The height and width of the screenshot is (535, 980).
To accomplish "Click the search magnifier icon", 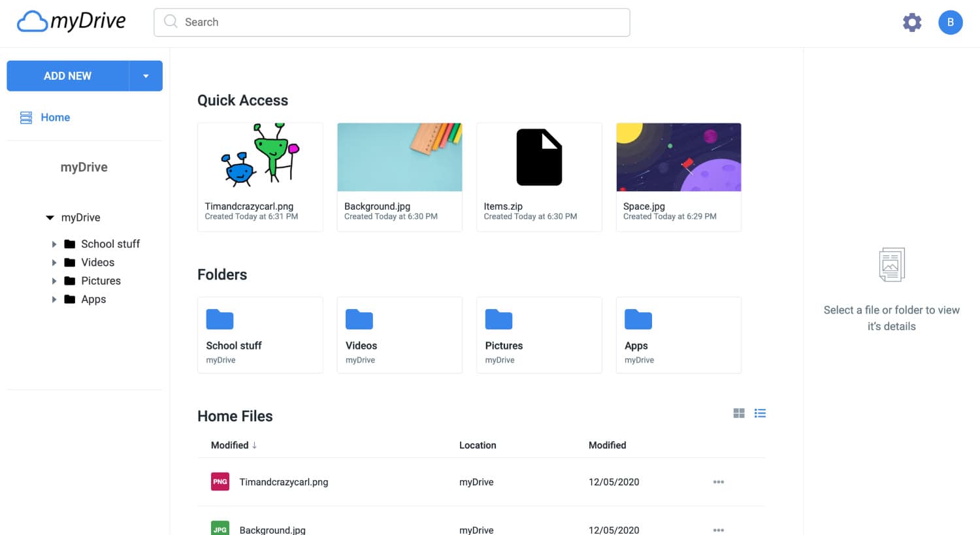I will 171,22.
